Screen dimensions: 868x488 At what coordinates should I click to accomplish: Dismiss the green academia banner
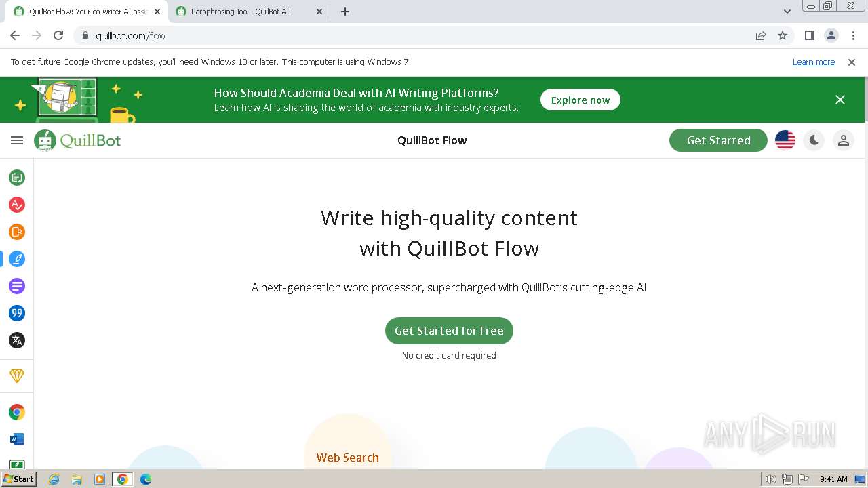point(840,100)
